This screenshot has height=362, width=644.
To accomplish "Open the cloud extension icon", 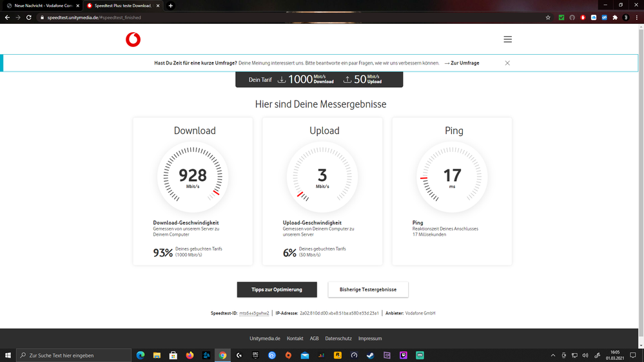I will click(594, 17).
